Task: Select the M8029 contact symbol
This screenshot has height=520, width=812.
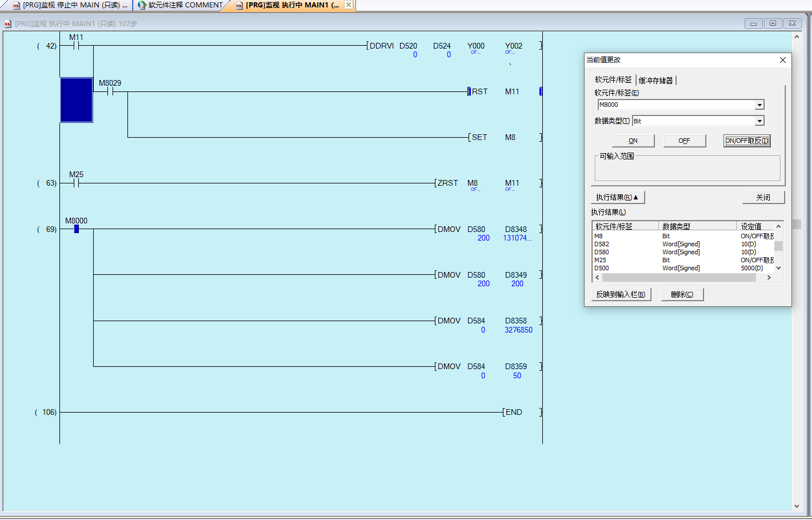Action: pos(110,91)
